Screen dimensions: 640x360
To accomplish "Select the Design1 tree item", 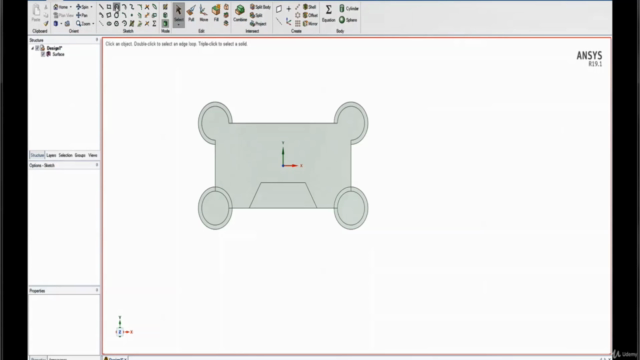I will pyautogui.click(x=54, y=48).
